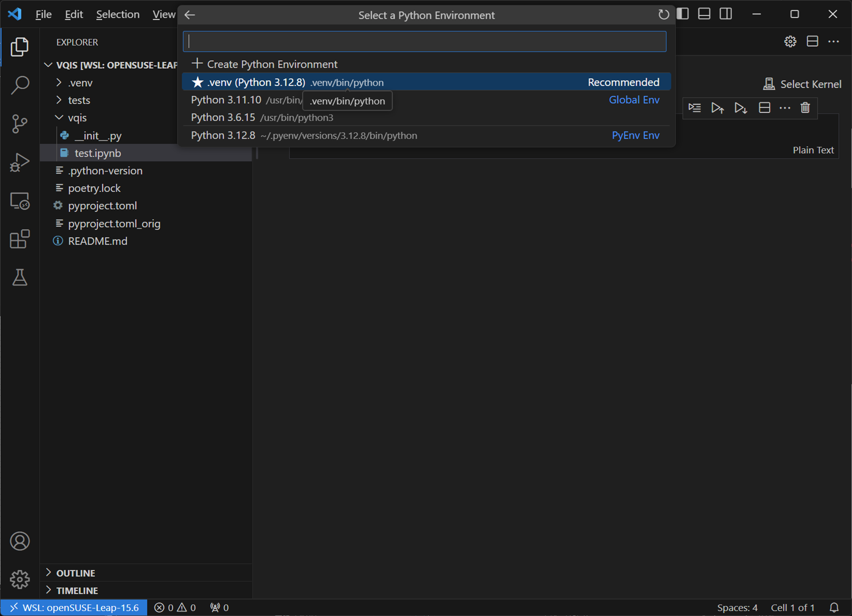This screenshot has height=616, width=852.
Task: Click the Select Kernel button
Action: coord(802,84)
